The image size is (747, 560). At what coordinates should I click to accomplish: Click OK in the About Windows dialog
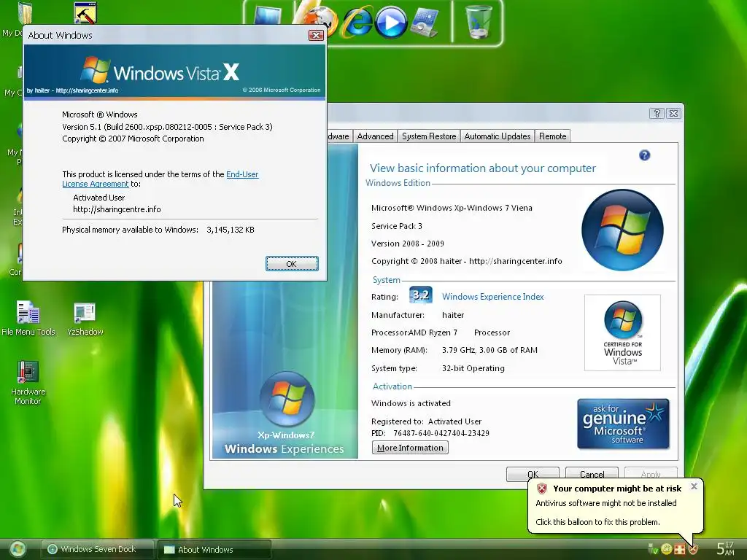point(292,264)
